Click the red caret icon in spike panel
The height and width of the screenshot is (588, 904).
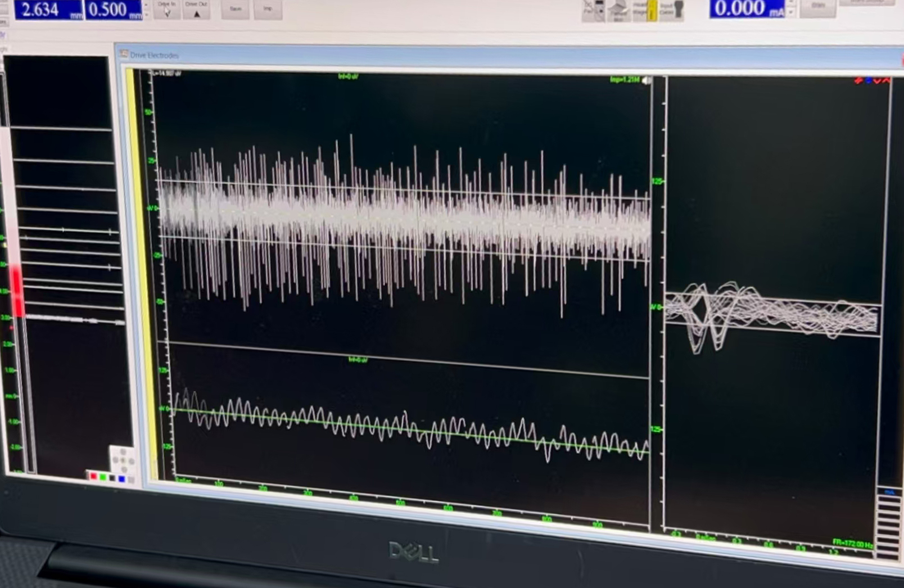[886, 80]
